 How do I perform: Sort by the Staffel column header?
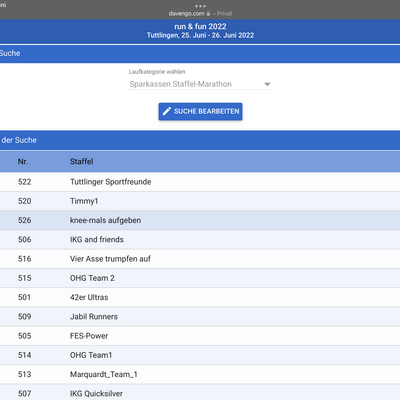tap(81, 162)
